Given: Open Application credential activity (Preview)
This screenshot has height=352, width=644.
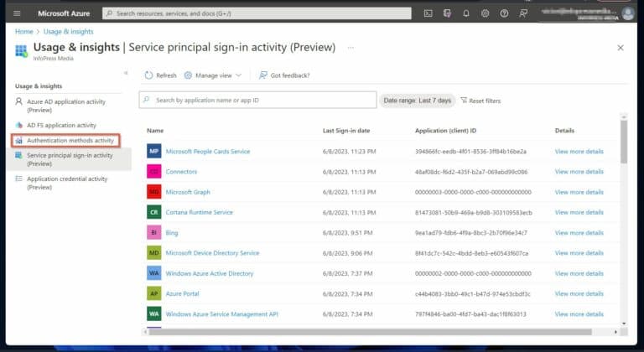Looking at the screenshot, I should 67,183.
